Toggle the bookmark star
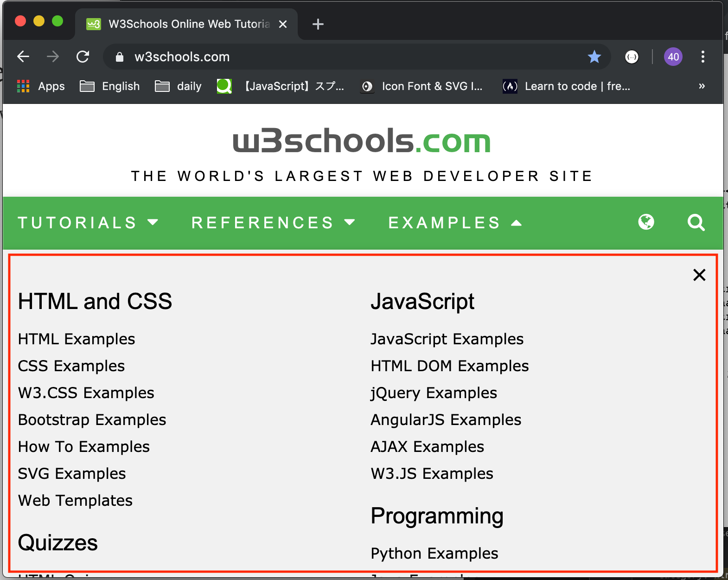The width and height of the screenshot is (728, 580). point(594,57)
